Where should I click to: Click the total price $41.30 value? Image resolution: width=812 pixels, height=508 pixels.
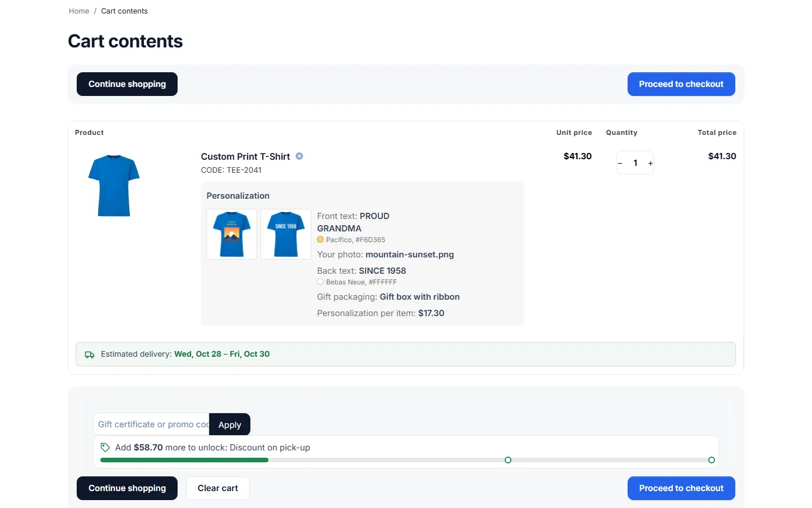(x=722, y=156)
